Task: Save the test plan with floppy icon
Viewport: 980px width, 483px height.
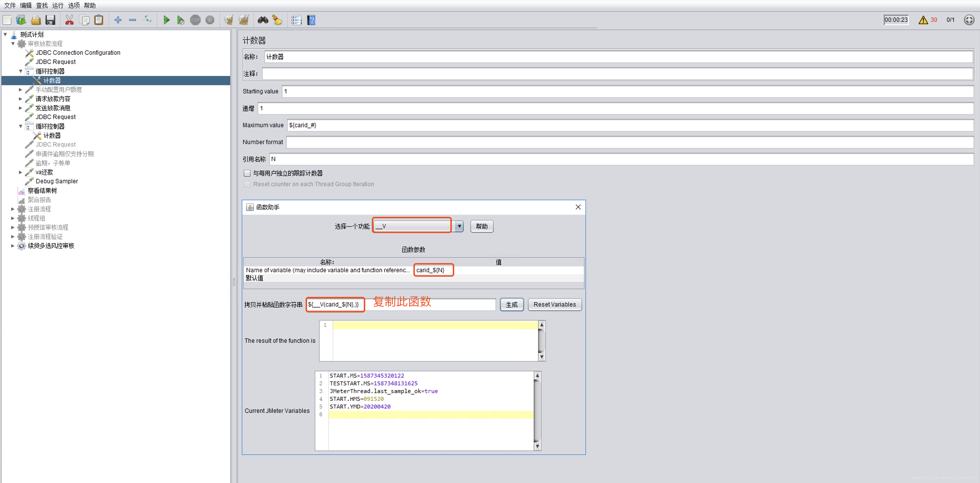Action: pyautogui.click(x=50, y=20)
